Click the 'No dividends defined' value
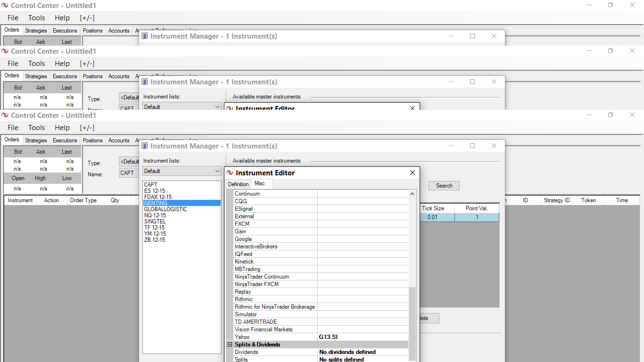The width and height of the screenshot is (644, 362). tap(347, 352)
